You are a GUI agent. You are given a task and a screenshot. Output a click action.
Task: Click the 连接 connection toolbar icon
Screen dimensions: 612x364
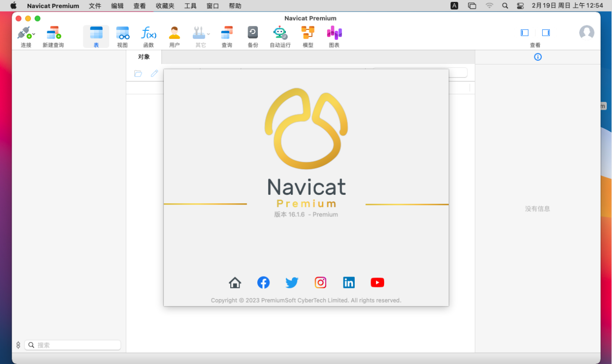coord(23,33)
